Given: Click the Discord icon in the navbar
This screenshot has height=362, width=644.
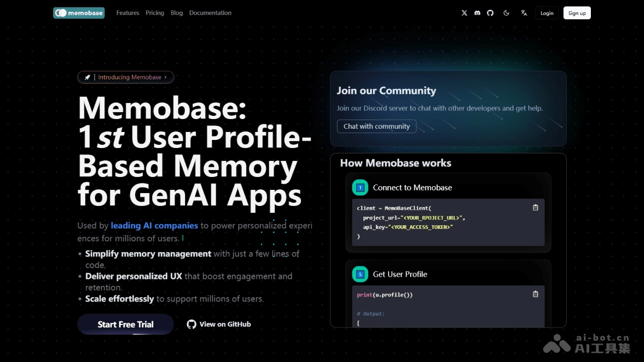Looking at the screenshot, I should coord(477,13).
